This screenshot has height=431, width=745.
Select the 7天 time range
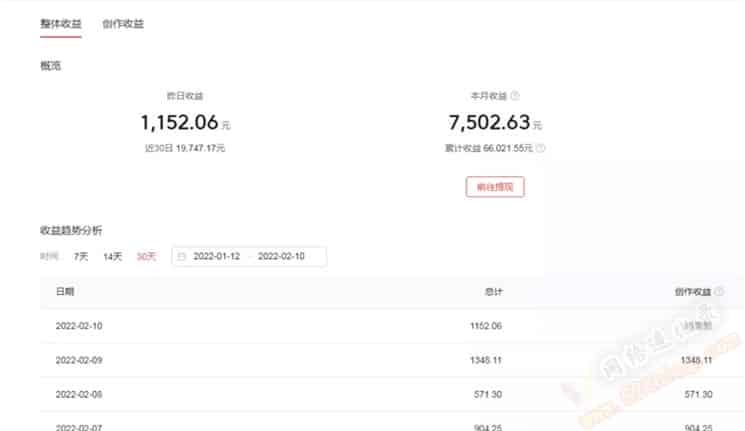(x=81, y=257)
